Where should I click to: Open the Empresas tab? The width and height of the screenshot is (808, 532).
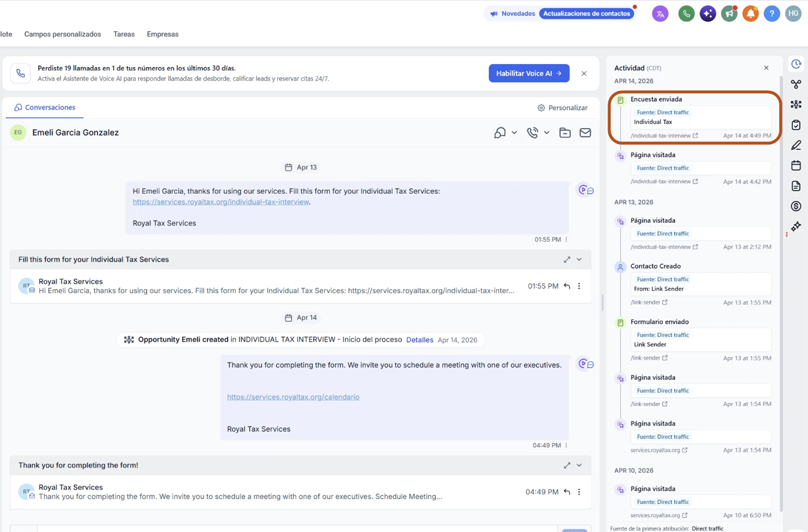[x=163, y=34]
